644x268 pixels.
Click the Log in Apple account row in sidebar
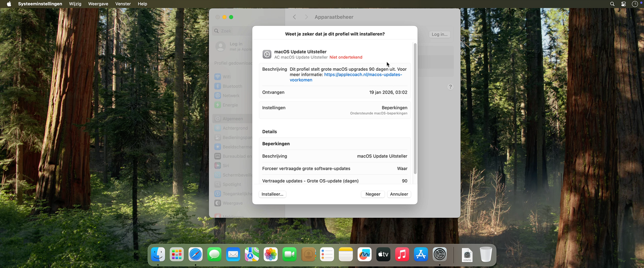pyautogui.click(x=233, y=46)
